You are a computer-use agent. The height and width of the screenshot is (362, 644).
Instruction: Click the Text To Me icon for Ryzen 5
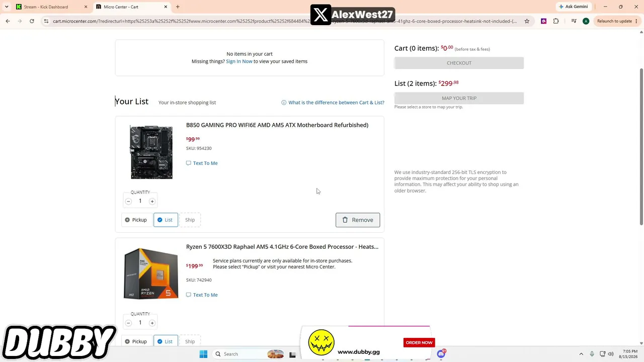click(189, 295)
